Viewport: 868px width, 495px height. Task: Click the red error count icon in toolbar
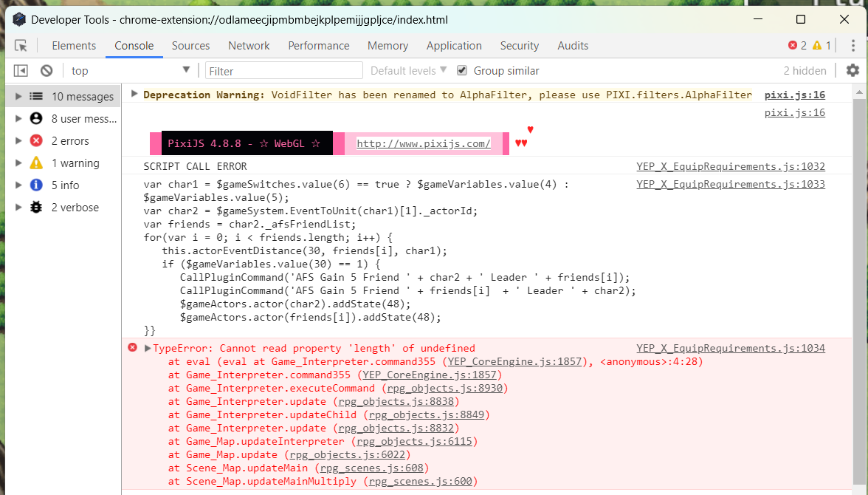coord(793,46)
